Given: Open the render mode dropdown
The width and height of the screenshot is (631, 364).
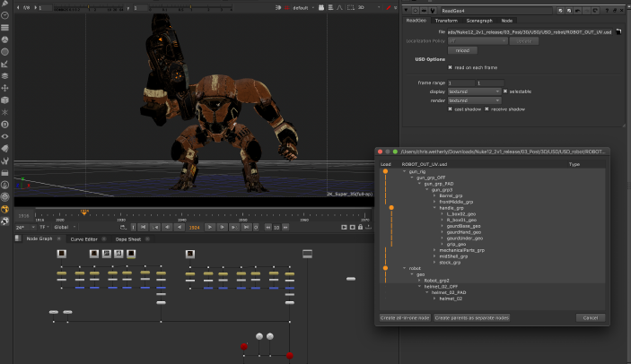Looking at the screenshot, I should pyautogui.click(x=472, y=100).
